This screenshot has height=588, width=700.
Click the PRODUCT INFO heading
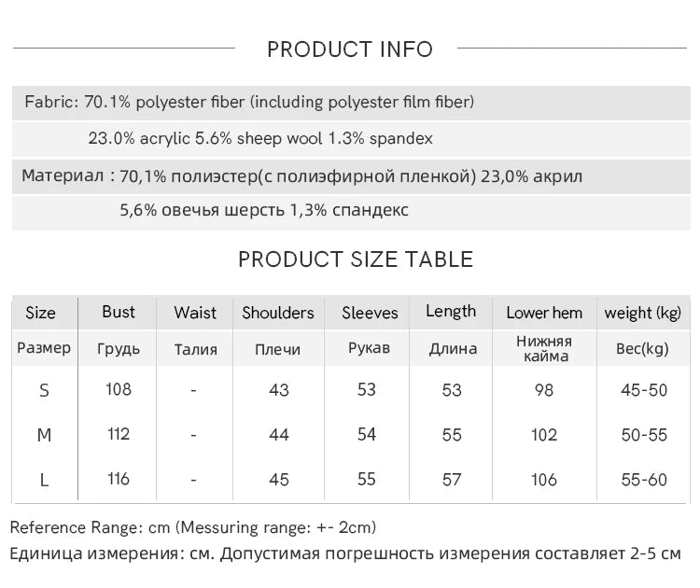(x=350, y=49)
